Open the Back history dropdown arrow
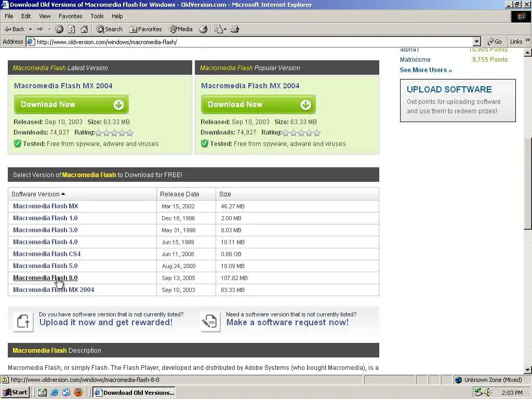 (30, 29)
